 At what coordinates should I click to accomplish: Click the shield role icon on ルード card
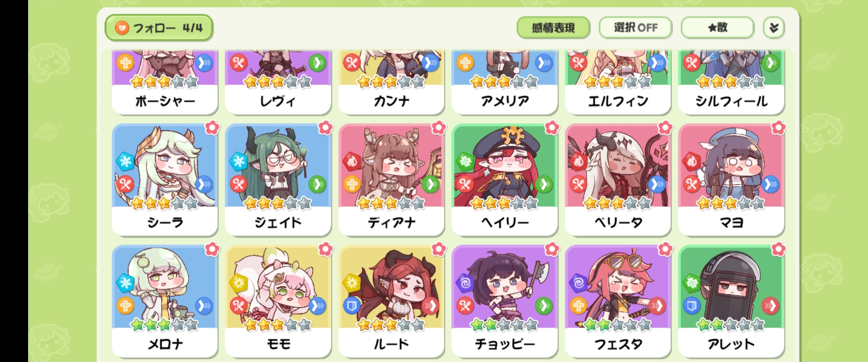(x=352, y=306)
